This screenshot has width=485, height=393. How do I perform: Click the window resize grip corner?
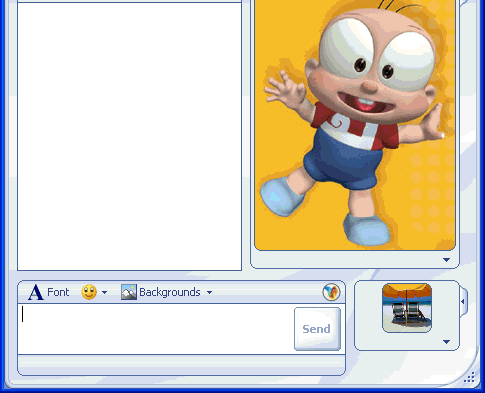point(469,377)
